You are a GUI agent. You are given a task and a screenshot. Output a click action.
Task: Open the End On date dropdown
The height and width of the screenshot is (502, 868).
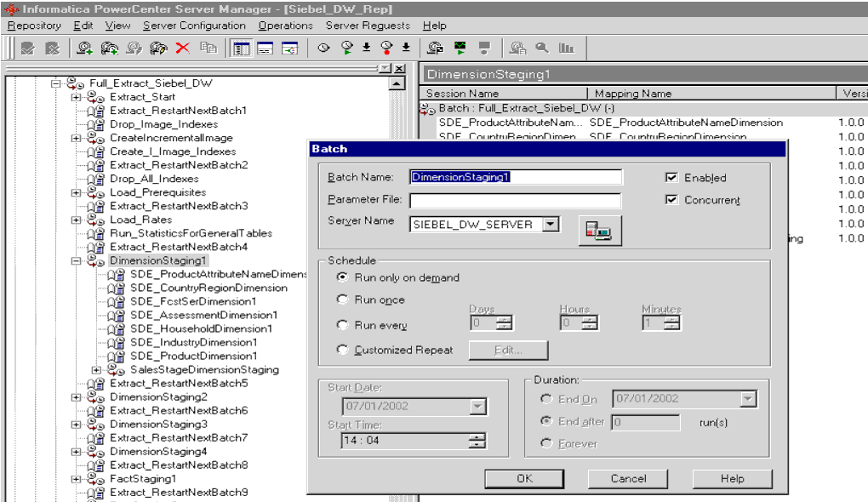[748, 398]
